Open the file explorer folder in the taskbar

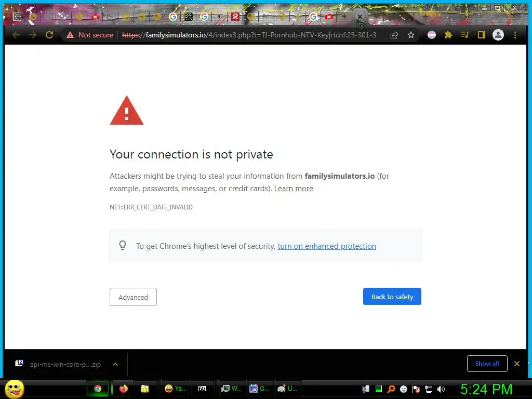pyautogui.click(x=145, y=389)
